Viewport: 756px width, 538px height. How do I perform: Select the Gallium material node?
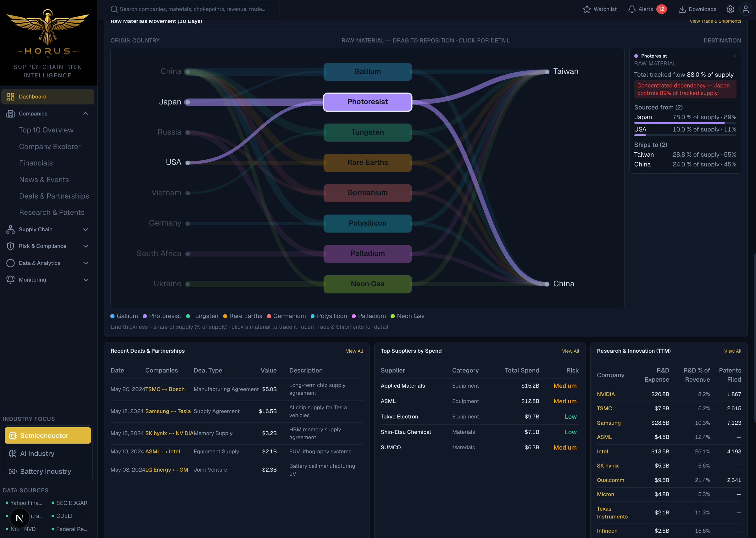[x=368, y=71]
